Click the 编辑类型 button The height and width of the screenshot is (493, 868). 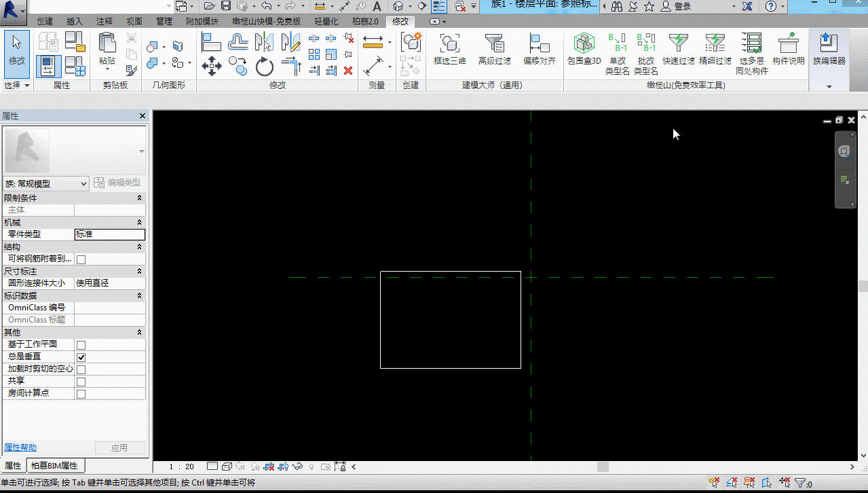pyautogui.click(x=118, y=183)
